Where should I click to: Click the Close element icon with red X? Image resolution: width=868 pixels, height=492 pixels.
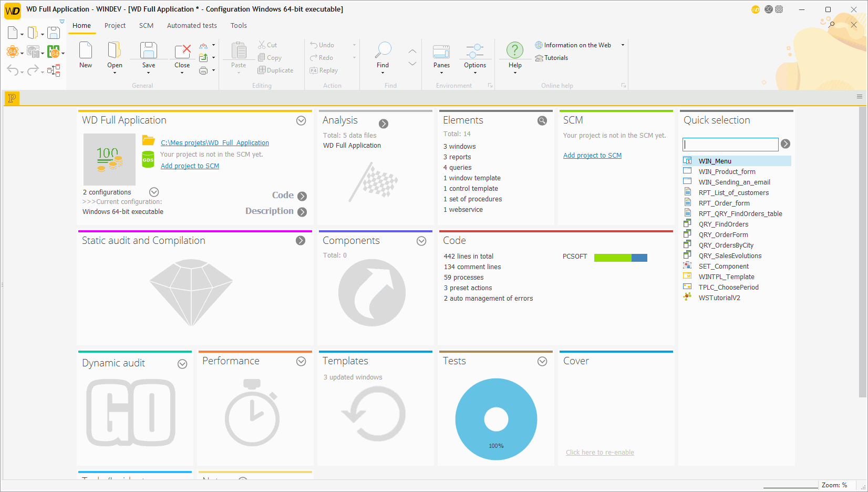click(x=182, y=50)
